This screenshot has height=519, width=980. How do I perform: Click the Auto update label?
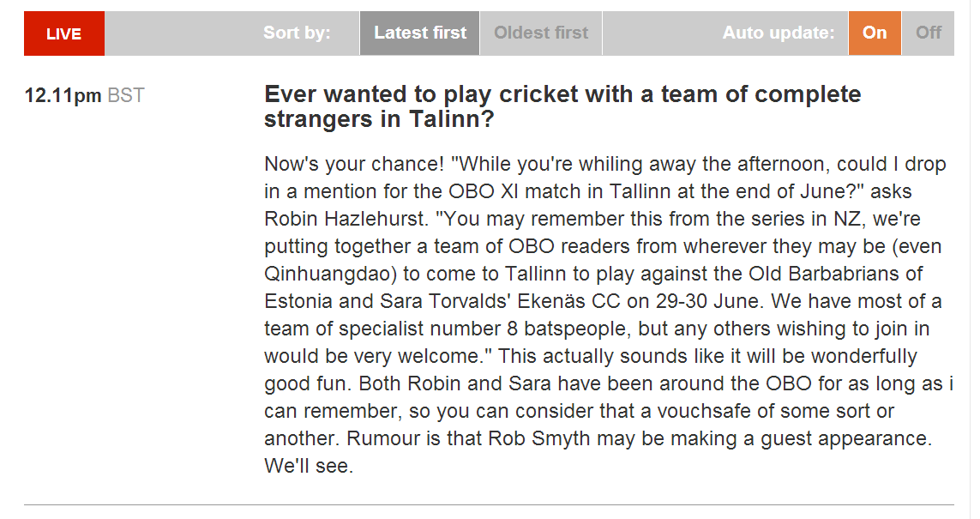pos(779,33)
